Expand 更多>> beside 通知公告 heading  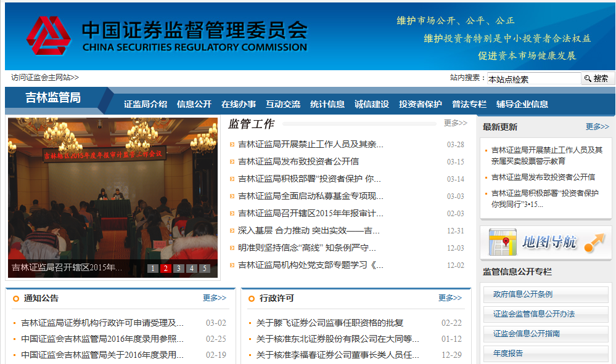click(214, 298)
